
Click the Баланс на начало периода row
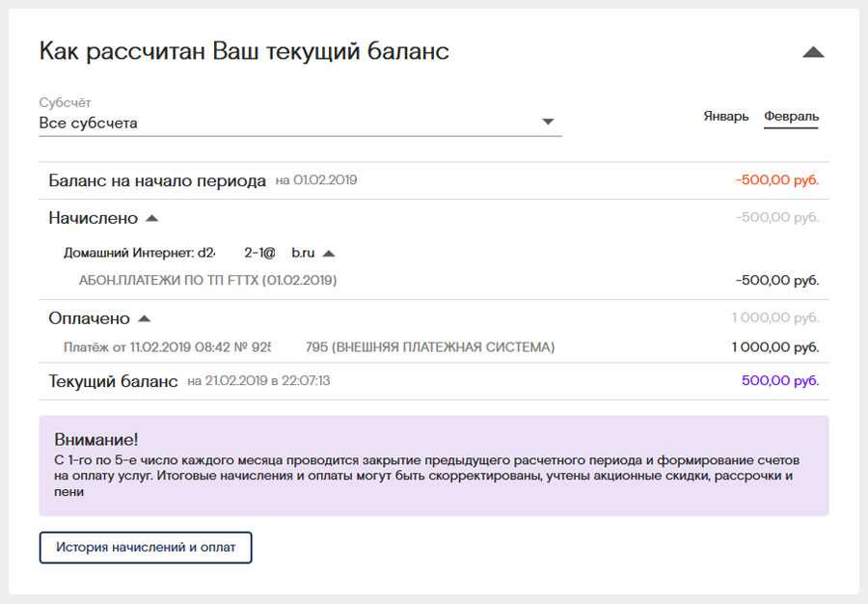pos(157,180)
